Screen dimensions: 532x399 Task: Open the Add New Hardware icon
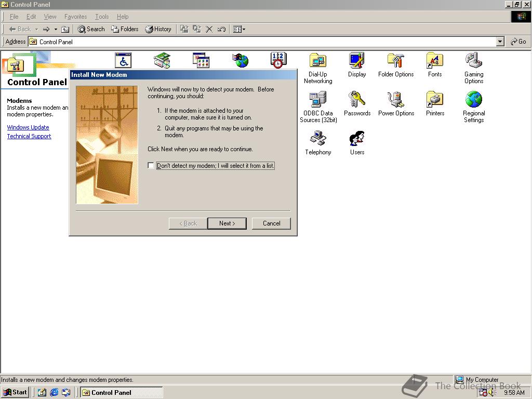162,60
